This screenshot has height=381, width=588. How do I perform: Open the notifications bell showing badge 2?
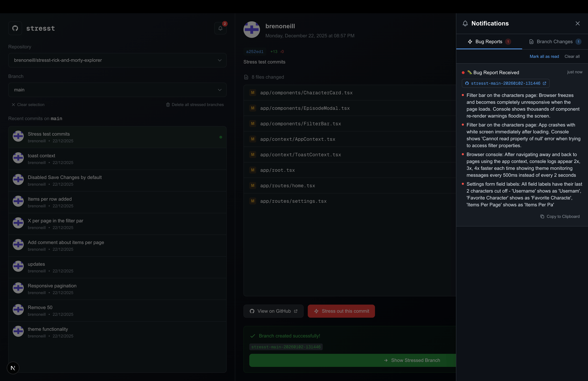coord(220,28)
